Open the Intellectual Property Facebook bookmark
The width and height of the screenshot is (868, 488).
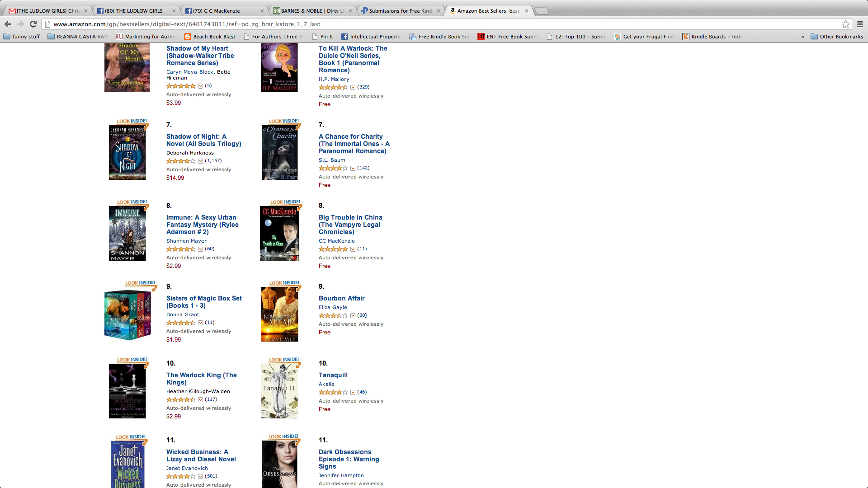coord(371,37)
